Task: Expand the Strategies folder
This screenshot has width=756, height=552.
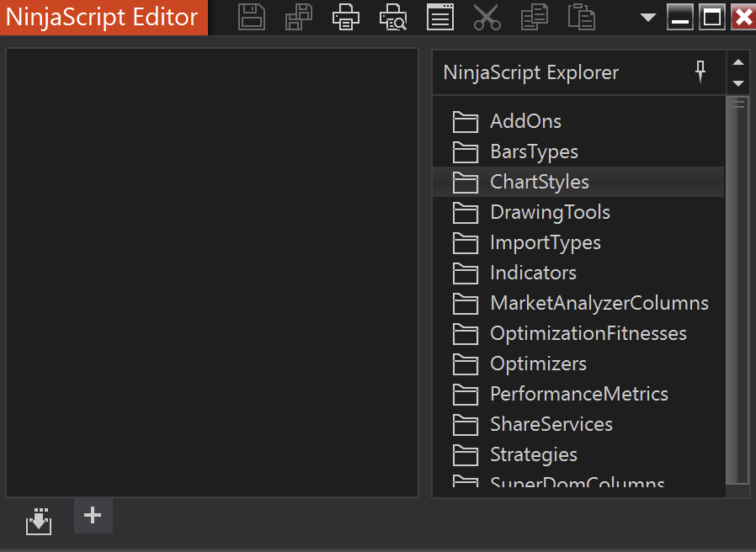Action: tap(534, 454)
